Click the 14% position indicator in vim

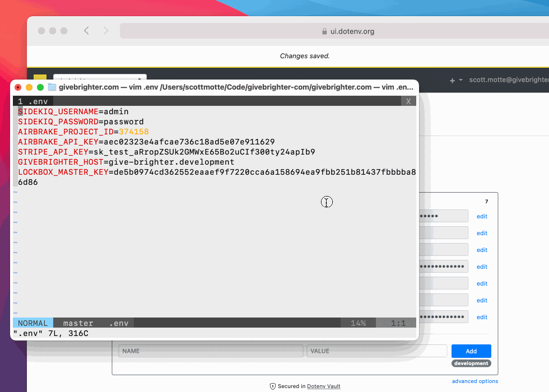coord(358,323)
